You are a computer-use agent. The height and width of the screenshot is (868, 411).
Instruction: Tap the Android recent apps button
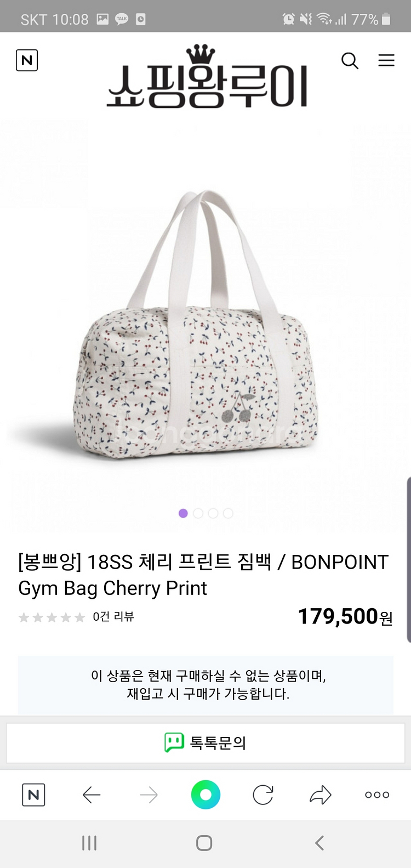pos(89,843)
